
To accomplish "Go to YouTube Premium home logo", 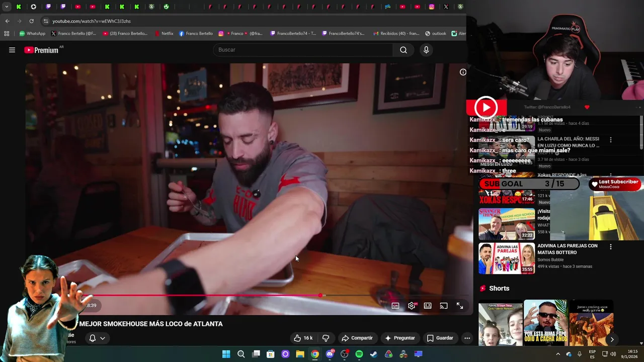I will pyautogui.click(x=41, y=50).
